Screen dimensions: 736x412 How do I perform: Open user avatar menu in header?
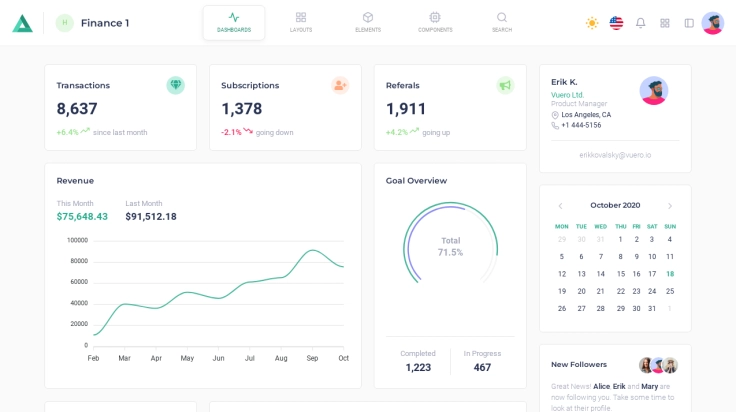[713, 23]
